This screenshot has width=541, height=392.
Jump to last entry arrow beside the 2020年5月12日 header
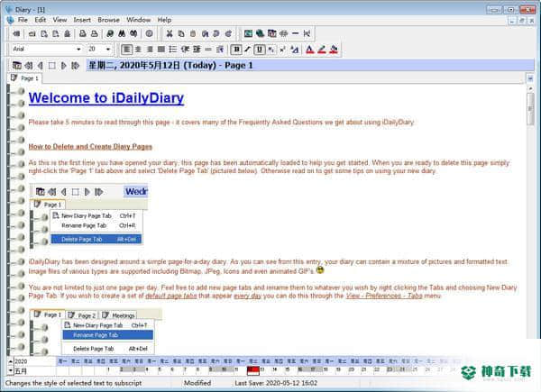tap(75, 65)
